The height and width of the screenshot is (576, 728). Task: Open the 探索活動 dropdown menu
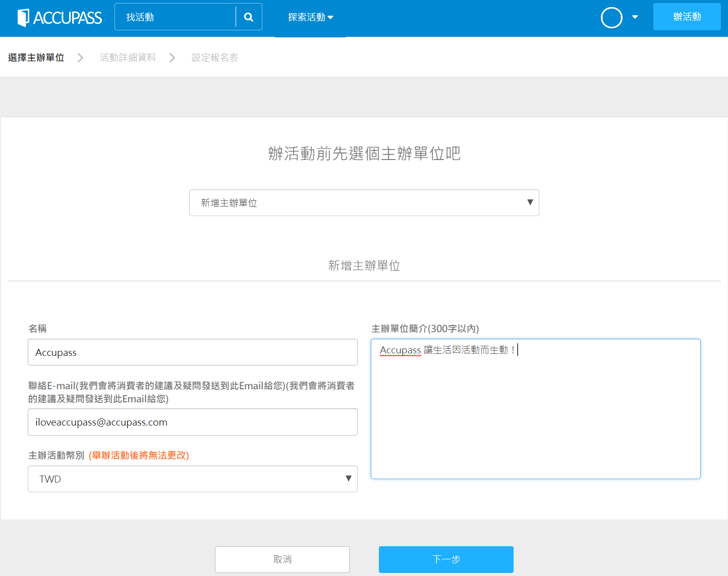[310, 17]
